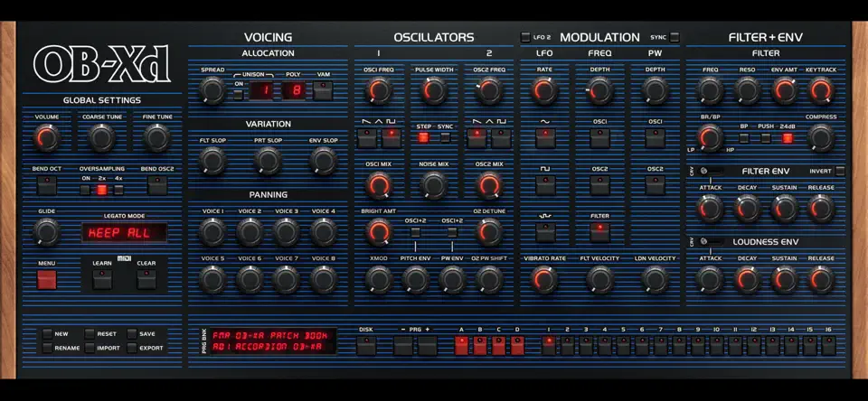Click the GLIDE knob
The width and height of the screenshot is (868, 401).
[x=47, y=232]
